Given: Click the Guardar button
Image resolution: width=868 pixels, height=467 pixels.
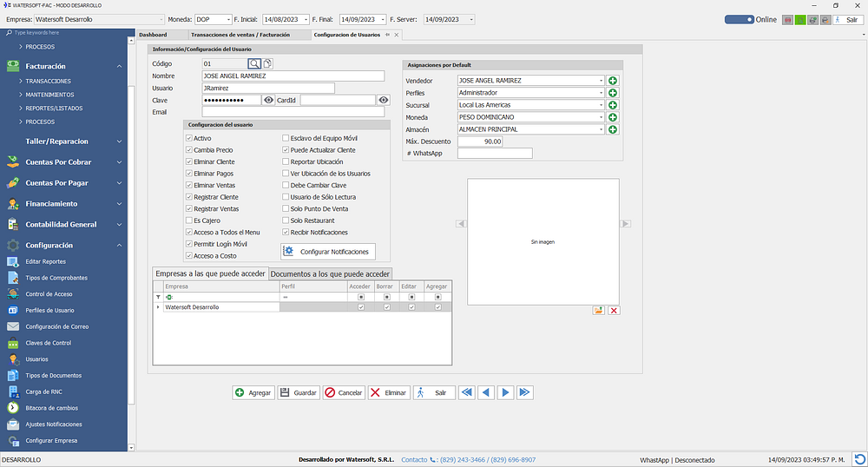Looking at the screenshot, I should (299, 392).
